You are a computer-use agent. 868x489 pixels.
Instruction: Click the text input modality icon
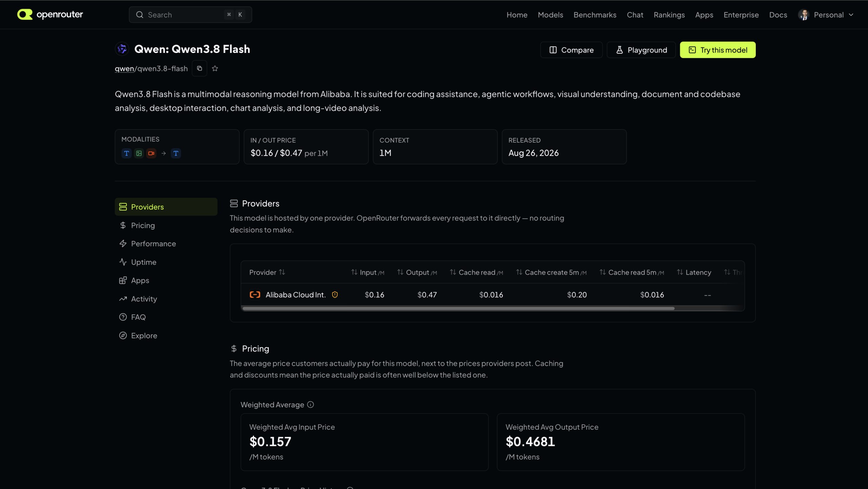point(126,153)
